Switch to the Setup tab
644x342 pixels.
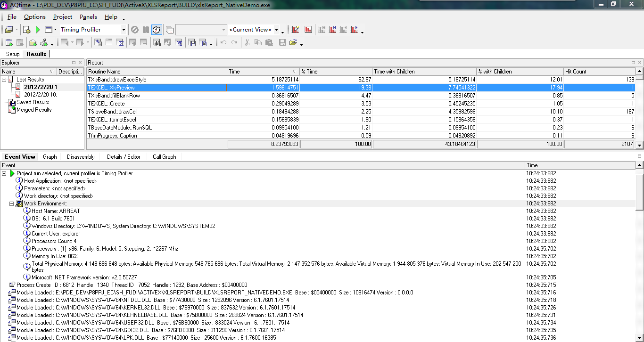(13, 54)
